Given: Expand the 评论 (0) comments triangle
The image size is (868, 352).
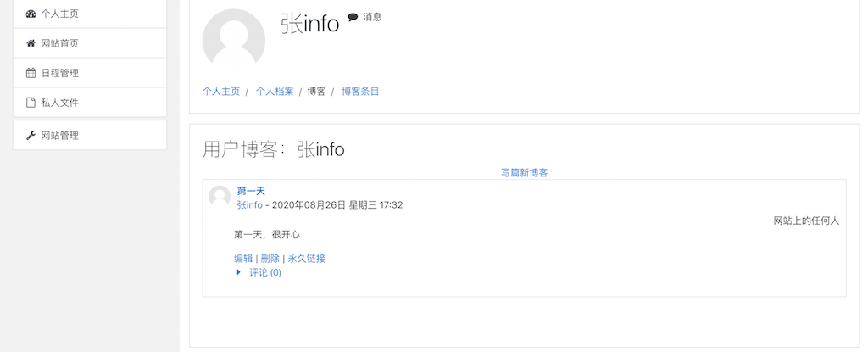Looking at the screenshot, I should coord(238,272).
